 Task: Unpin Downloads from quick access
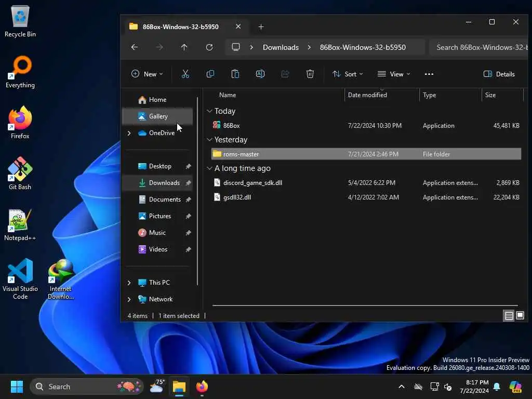188,183
